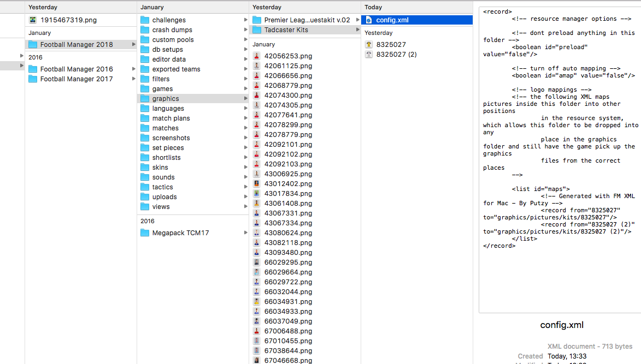641x364 pixels.
Task: Click the Tadcaster Kits folder icon
Action: point(257,29)
